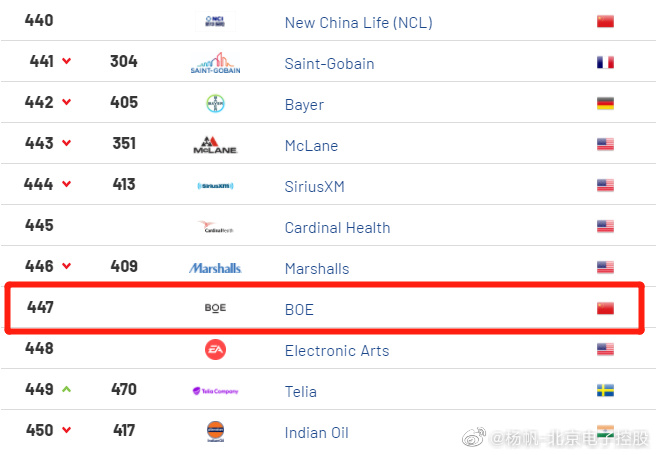
Task: Click the SiriusXM logo
Action: coord(215,186)
